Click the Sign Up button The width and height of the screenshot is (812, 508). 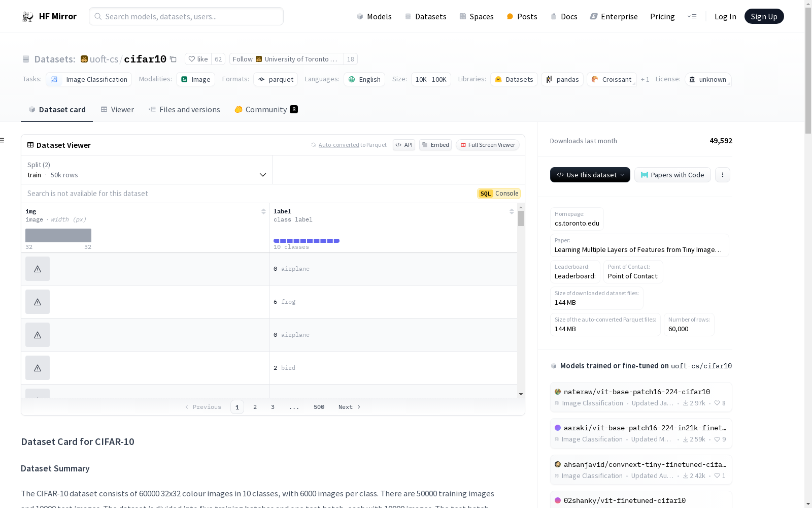coord(764,17)
